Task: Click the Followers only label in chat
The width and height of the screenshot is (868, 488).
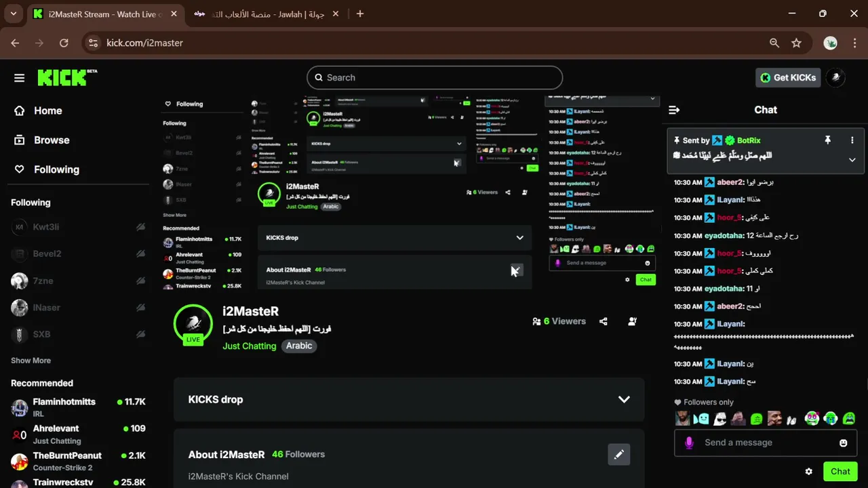Action: [709, 402]
